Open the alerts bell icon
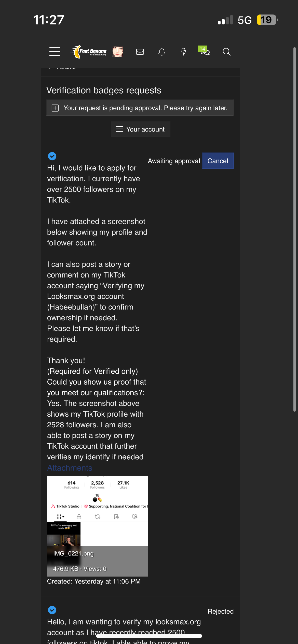The image size is (298, 644). click(162, 52)
